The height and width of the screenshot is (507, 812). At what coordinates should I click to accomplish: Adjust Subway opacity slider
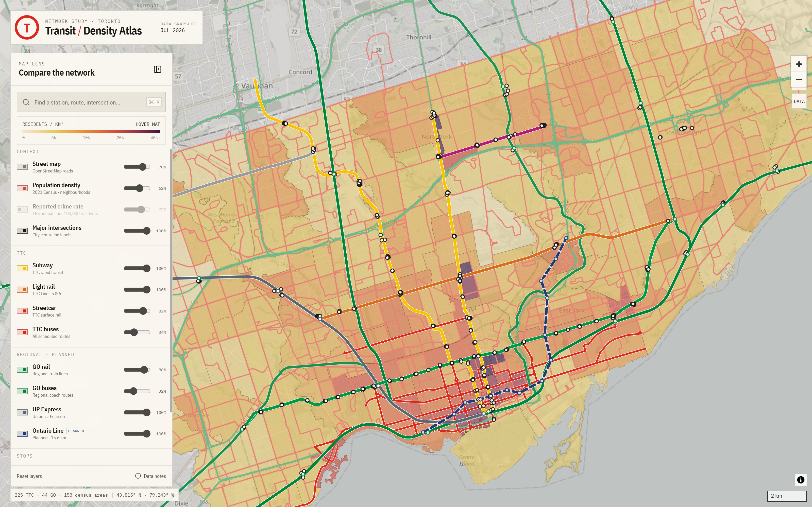point(137,268)
